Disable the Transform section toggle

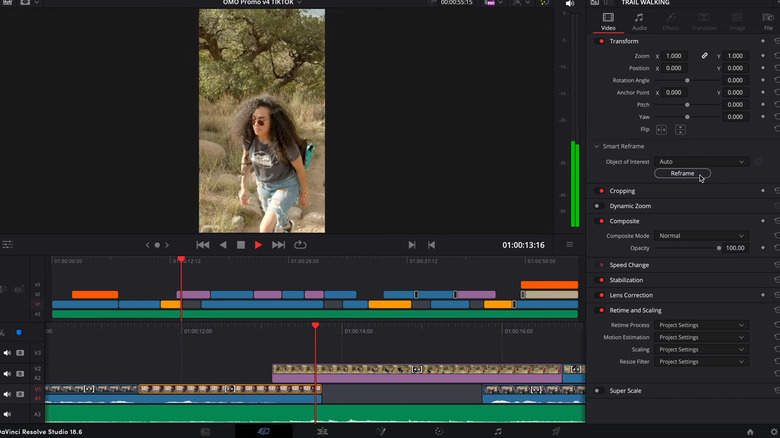(600, 41)
